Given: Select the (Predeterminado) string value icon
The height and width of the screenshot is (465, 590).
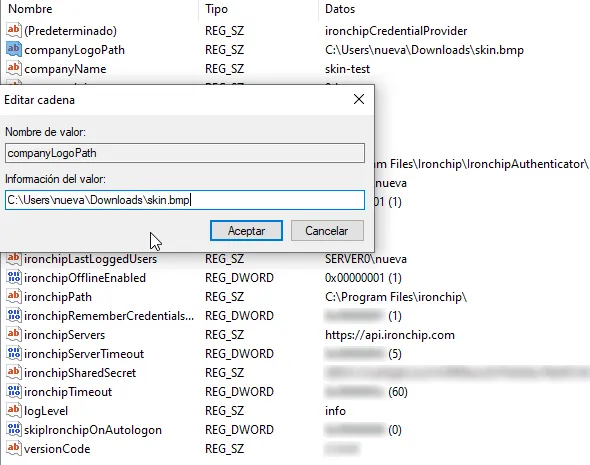Looking at the screenshot, I should pos(14,30).
